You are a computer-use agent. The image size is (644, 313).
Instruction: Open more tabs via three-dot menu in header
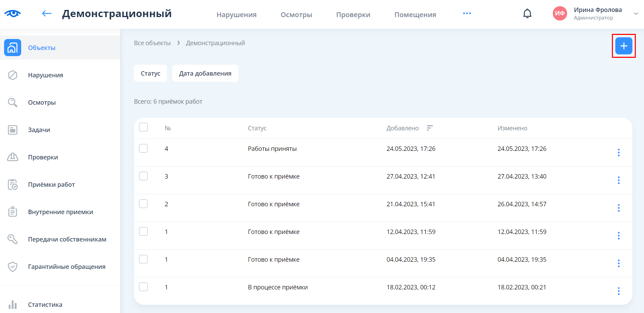[x=467, y=14]
